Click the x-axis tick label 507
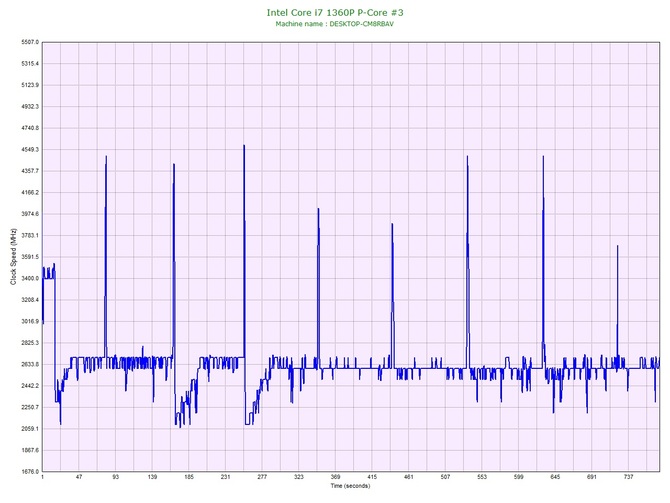 pos(445,477)
